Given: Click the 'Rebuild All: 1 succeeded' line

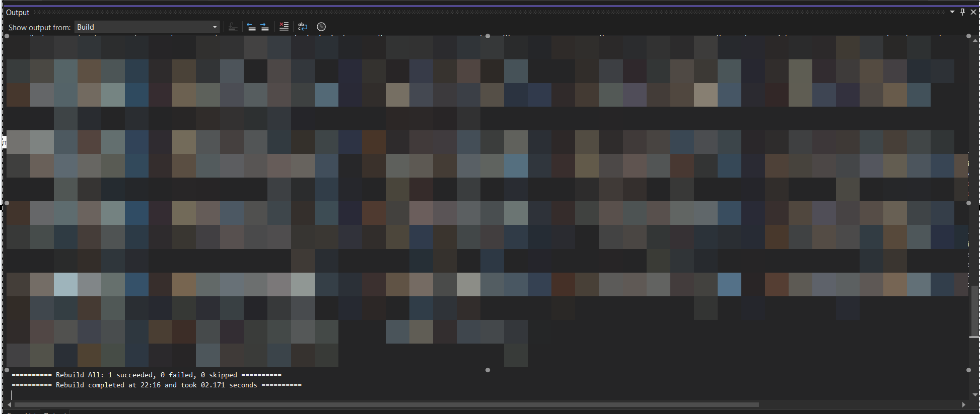Looking at the screenshot, I should click(147, 375).
